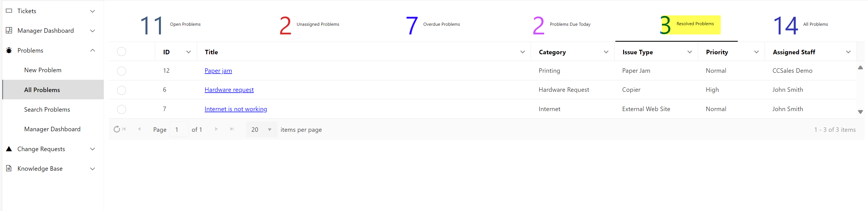Check the Hardware request row
Image resolution: width=868 pixels, height=211 pixels.
(x=121, y=90)
